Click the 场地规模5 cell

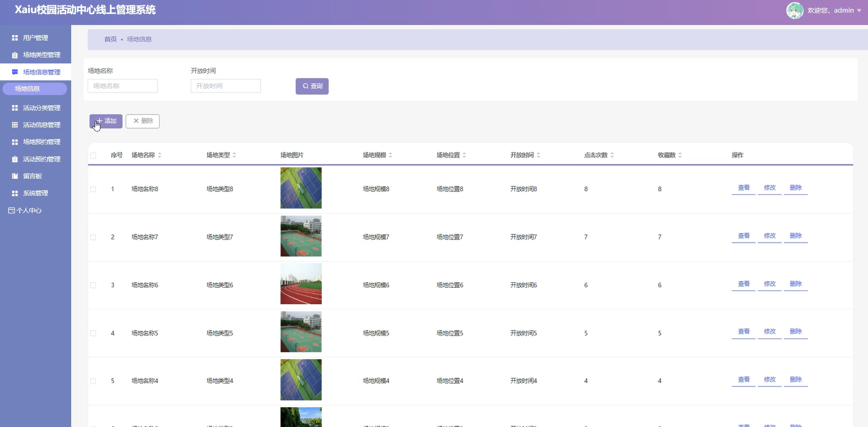(376, 333)
